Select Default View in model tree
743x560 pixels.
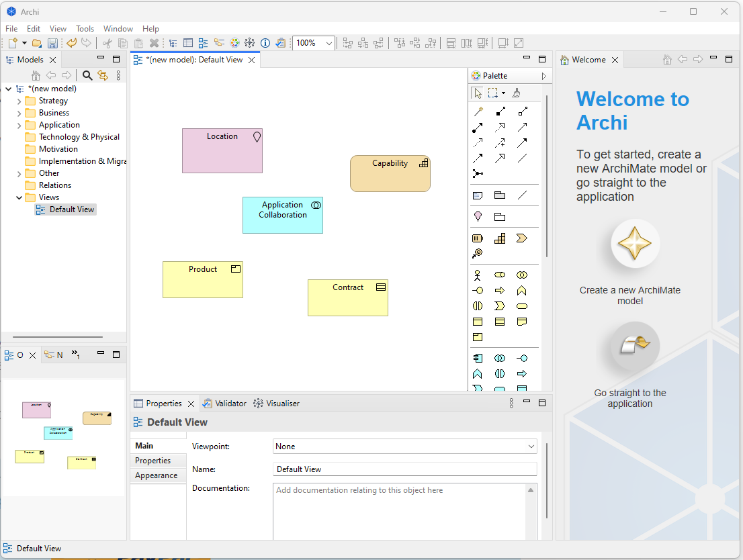pyautogui.click(x=65, y=209)
